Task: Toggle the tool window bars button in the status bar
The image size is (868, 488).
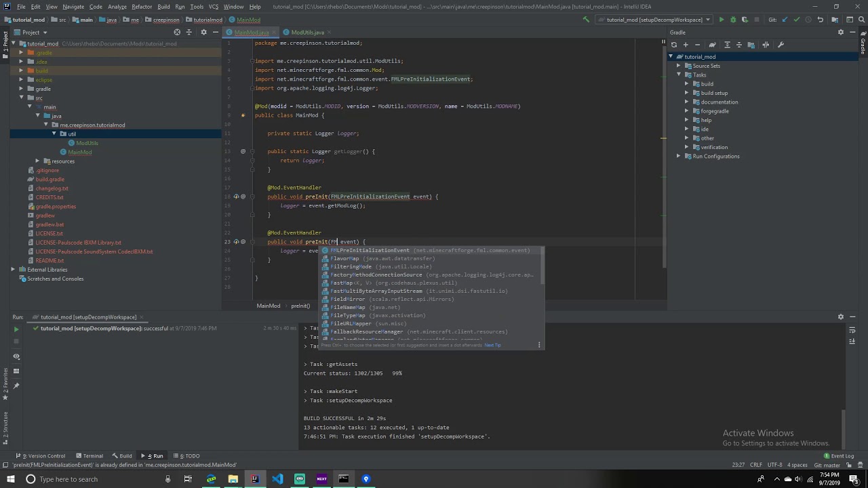Action: tap(5, 465)
